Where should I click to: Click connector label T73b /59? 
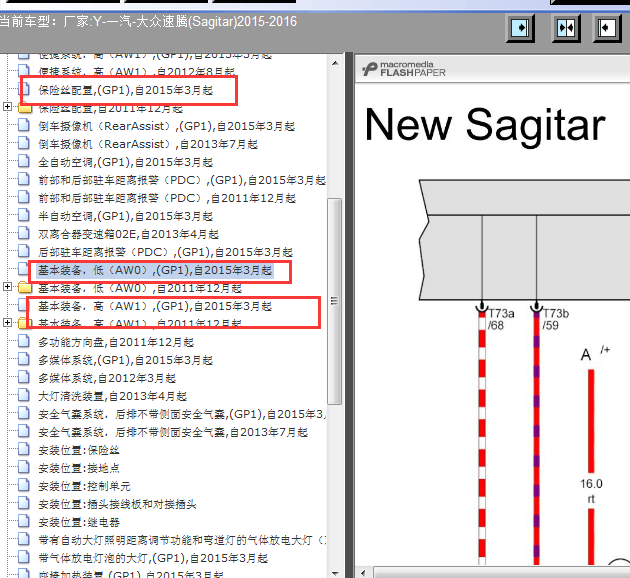[556, 319]
